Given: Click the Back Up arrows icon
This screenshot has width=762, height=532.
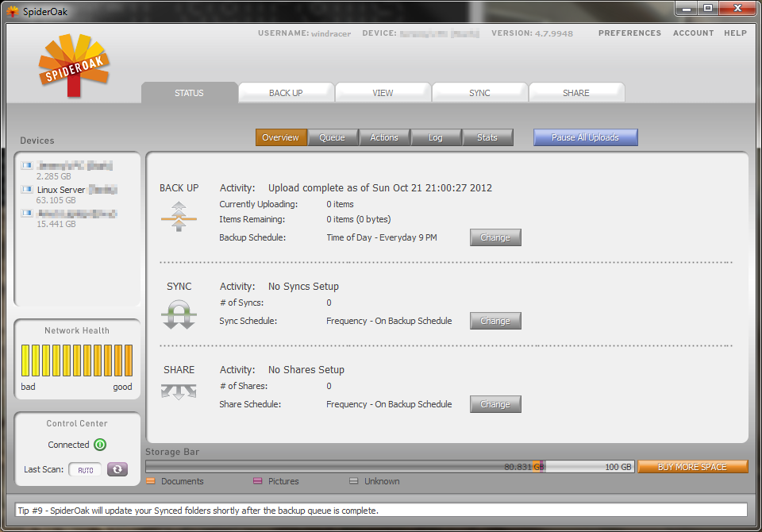Looking at the screenshot, I should point(179,217).
